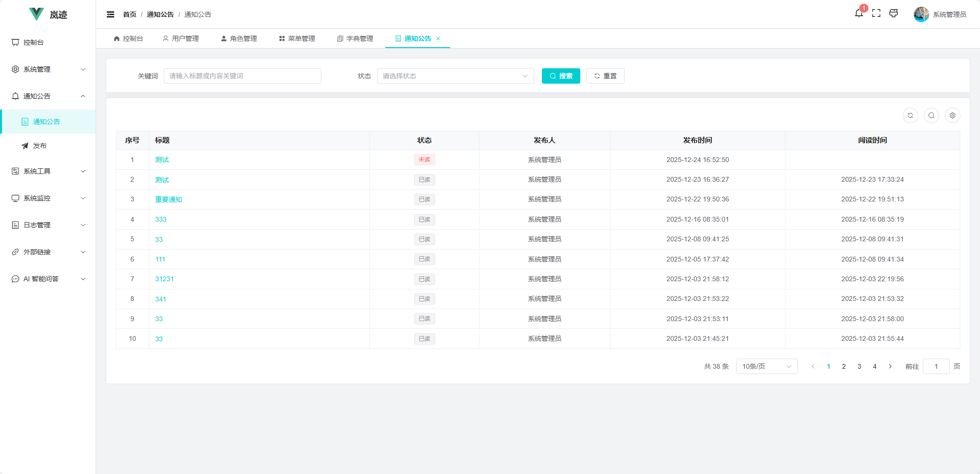Viewport: 980px width, 474px height.
Task: Click the keyword input field
Action: 242,75
